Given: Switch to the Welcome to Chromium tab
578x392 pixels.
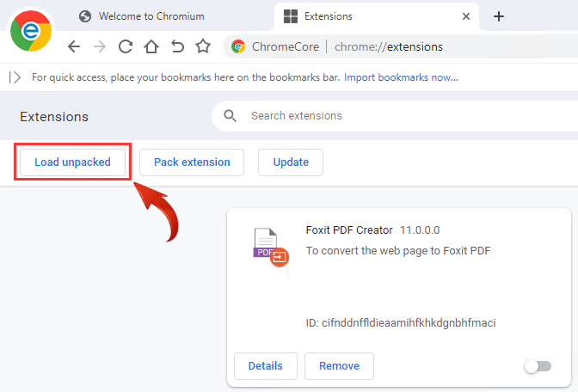Looking at the screenshot, I should [141, 16].
